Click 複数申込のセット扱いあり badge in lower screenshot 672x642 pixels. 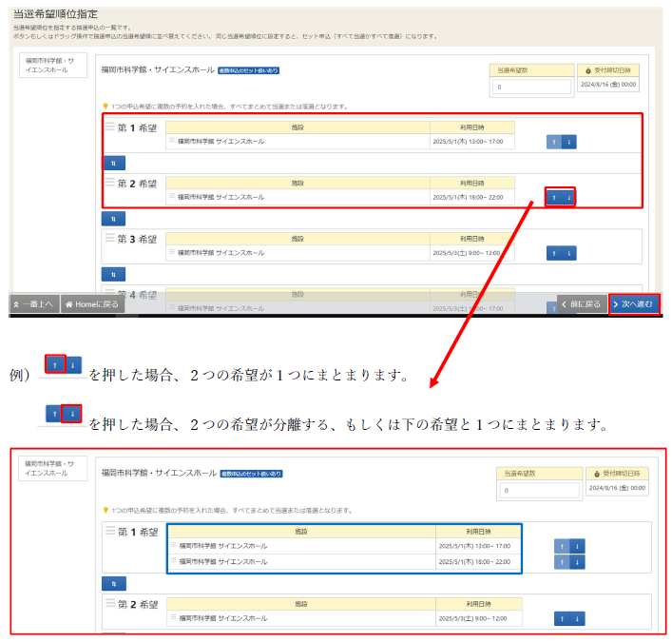pos(251,474)
